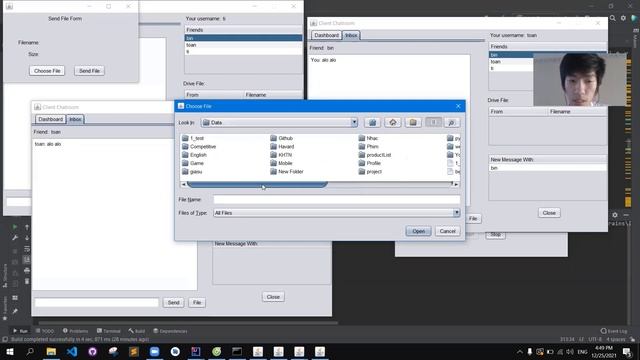Expand the Files of Type dropdown
The width and height of the screenshot is (640, 360).
456,213
